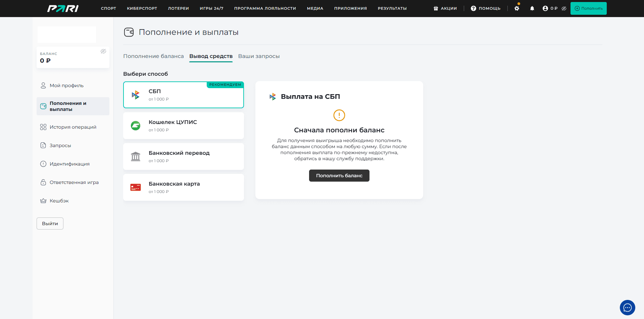Click the Пополнить баланс button
The height and width of the screenshot is (319, 644).
point(339,176)
